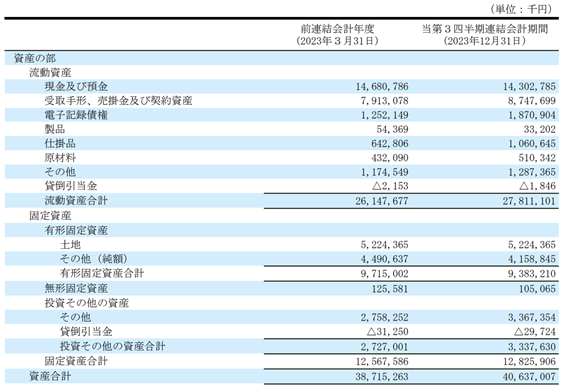
Task: Select grand total 40,637,007
Action: (529, 376)
